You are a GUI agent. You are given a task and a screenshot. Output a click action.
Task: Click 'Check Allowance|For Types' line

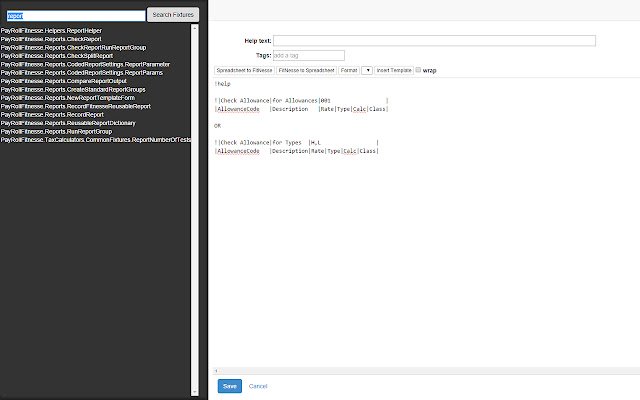(x=297, y=142)
